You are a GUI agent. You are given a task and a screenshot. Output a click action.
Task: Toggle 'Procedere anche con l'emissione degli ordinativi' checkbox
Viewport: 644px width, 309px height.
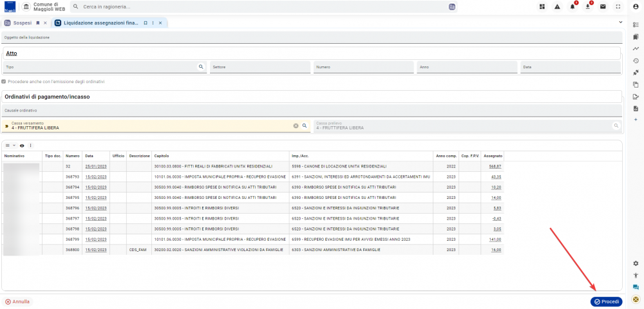tap(4, 82)
